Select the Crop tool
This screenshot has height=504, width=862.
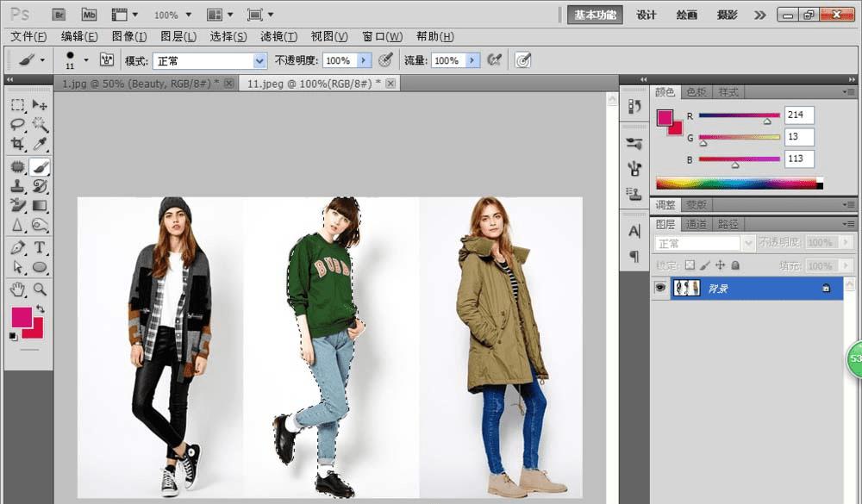tap(17, 144)
